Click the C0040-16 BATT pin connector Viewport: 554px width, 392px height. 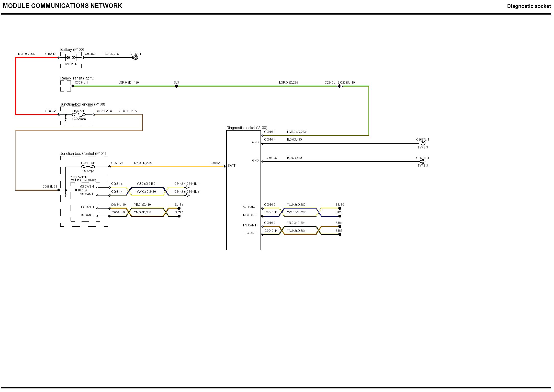pyautogui.click(x=225, y=167)
